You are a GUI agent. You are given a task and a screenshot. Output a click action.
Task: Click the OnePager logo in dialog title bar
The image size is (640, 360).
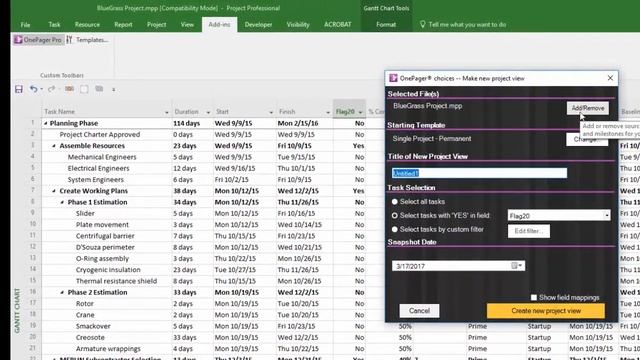(x=393, y=78)
